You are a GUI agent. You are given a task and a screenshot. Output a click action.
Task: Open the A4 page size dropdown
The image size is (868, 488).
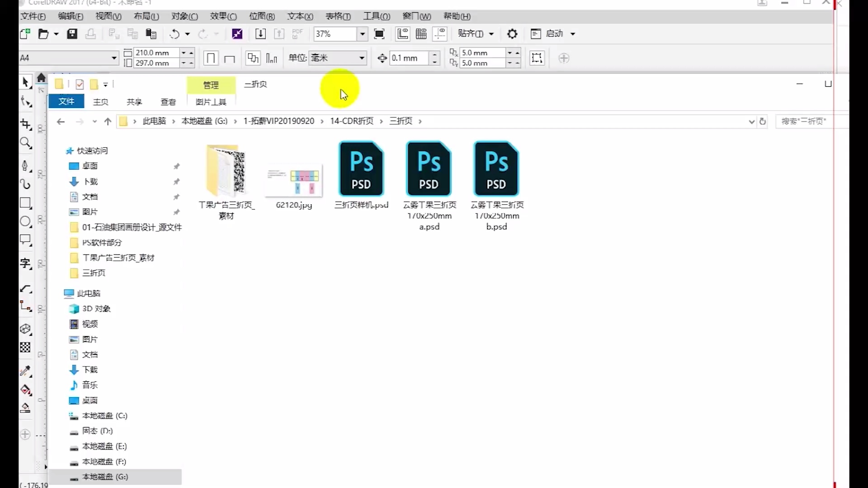114,58
